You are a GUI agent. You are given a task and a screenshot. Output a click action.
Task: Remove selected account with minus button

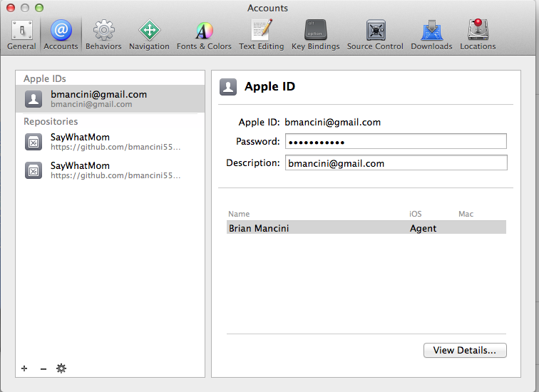43,369
